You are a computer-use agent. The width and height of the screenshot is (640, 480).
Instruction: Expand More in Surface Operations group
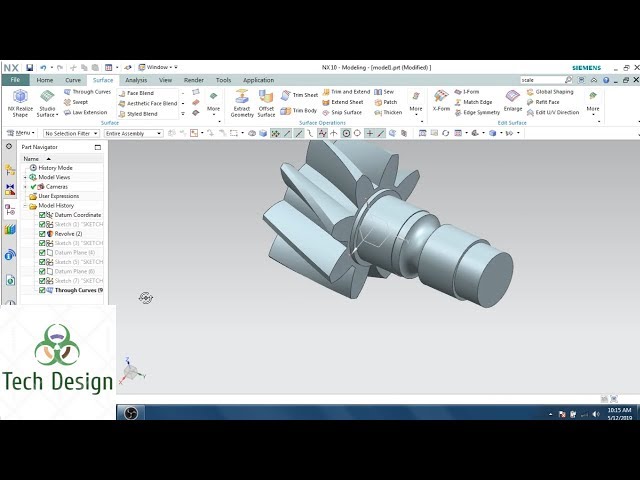click(416, 103)
